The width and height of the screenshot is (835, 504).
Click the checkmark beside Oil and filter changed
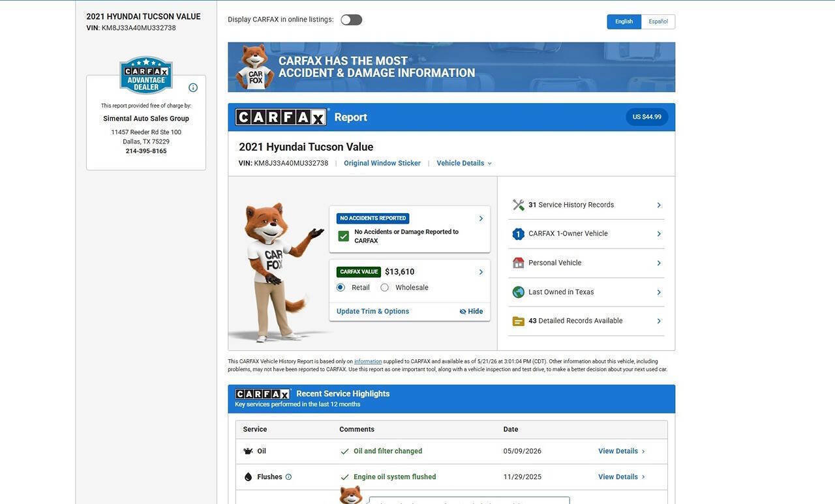click(x=345, y=451)
